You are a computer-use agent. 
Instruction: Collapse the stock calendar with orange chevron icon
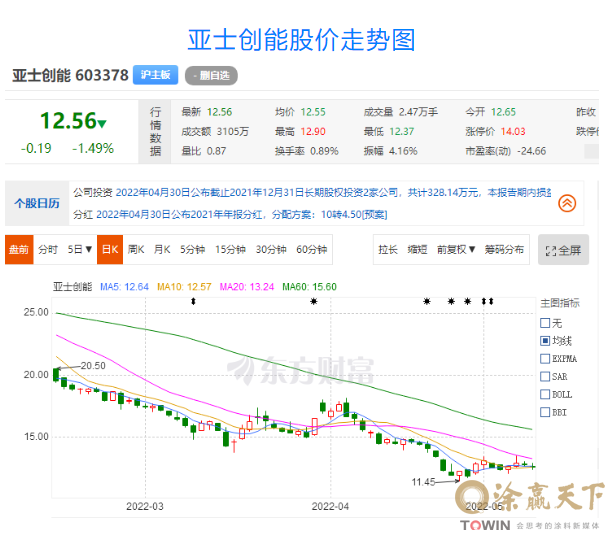pyautogui.click(x=567, y=203)
